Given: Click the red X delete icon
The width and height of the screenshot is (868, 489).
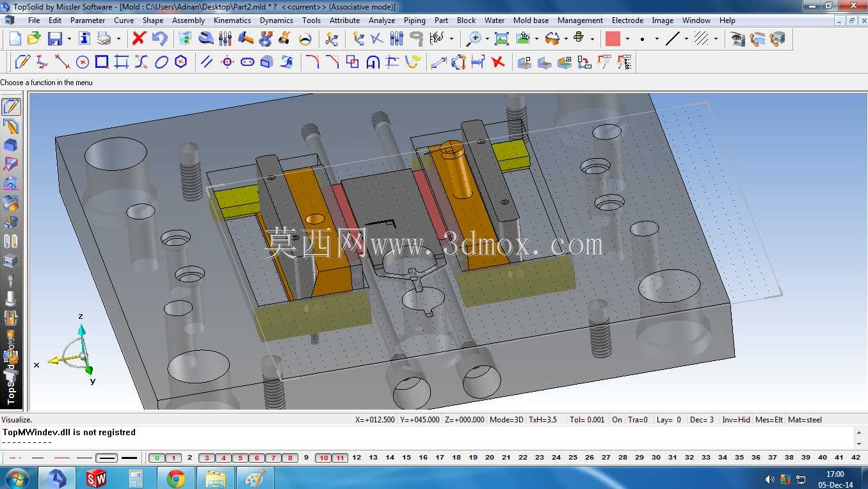Looking at the screenshot, I should (139, 38).
